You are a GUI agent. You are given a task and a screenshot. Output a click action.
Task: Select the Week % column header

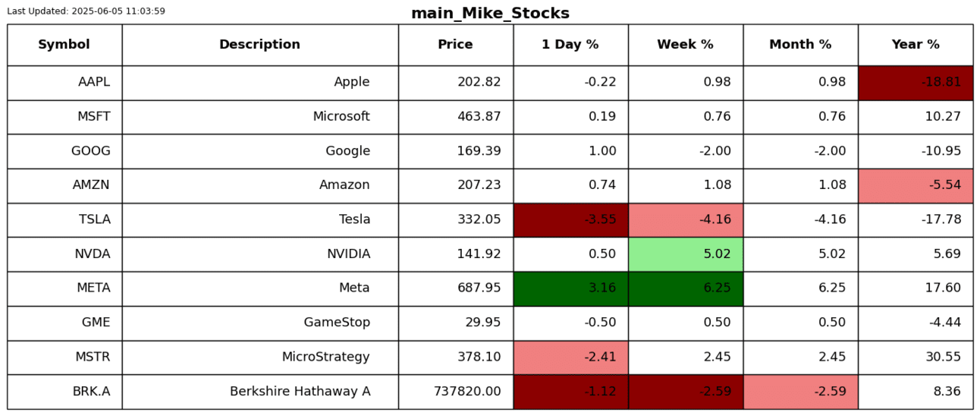coord(685,45)
